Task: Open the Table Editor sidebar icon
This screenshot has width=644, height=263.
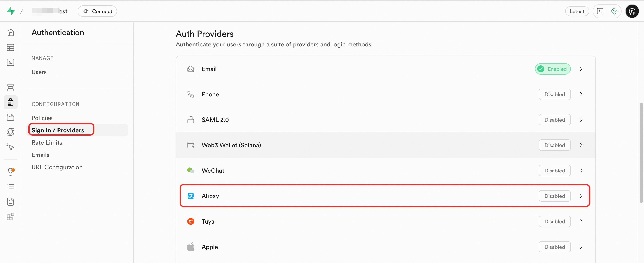Action: (11, 48)
